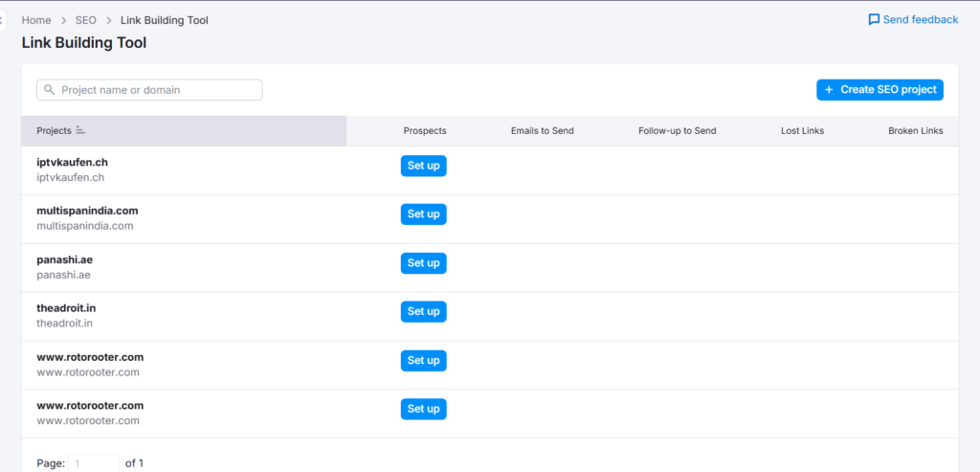Click the Projects sort icon
This screenshot has height=472, width=980.
(x=80, y=130)
